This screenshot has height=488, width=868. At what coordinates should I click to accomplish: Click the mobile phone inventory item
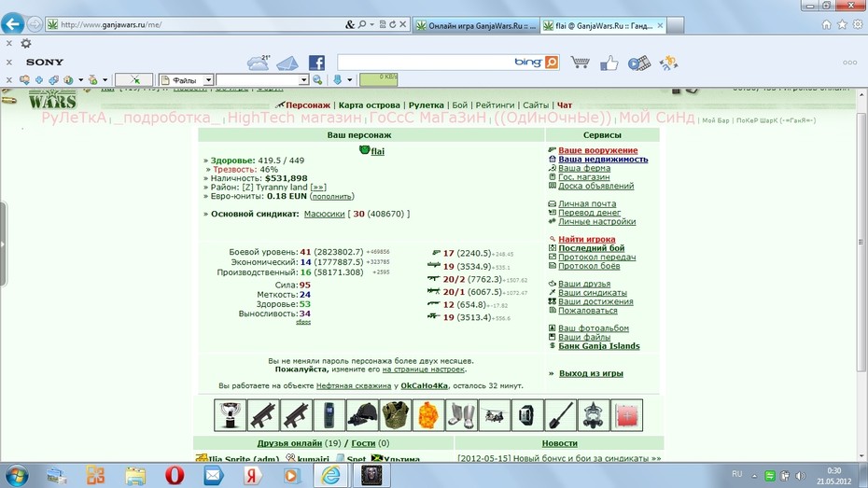point(329,415)
